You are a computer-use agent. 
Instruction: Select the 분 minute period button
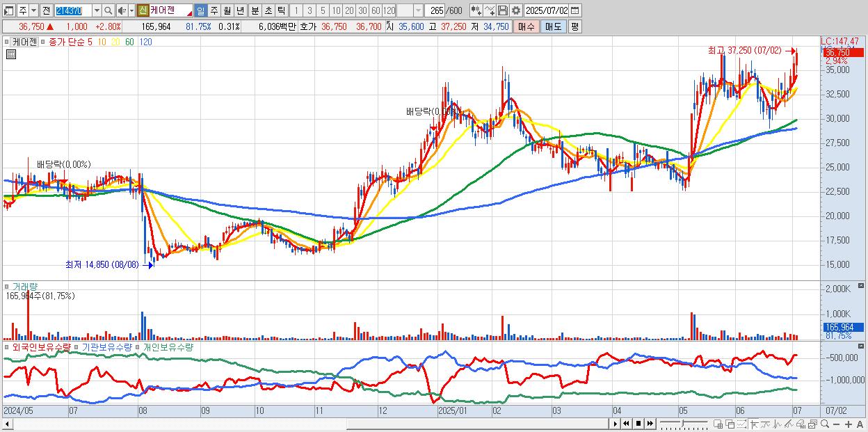tap(255, 10)
